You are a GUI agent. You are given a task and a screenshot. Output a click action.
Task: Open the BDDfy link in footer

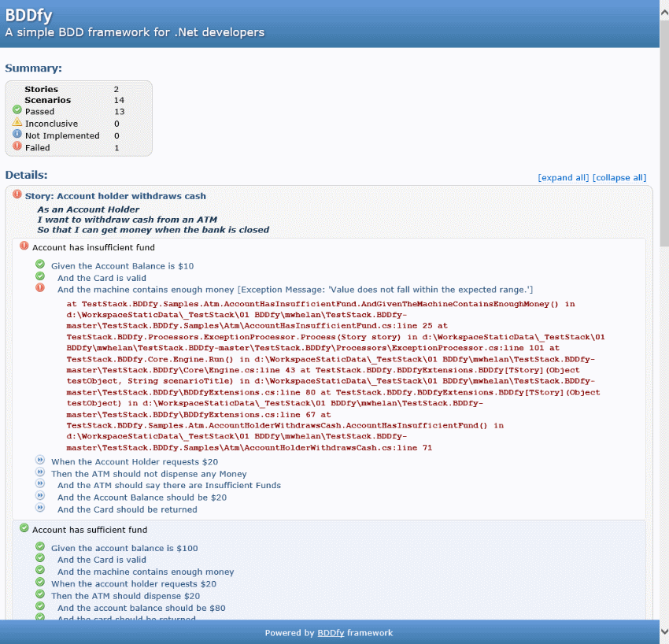point(331,633)
